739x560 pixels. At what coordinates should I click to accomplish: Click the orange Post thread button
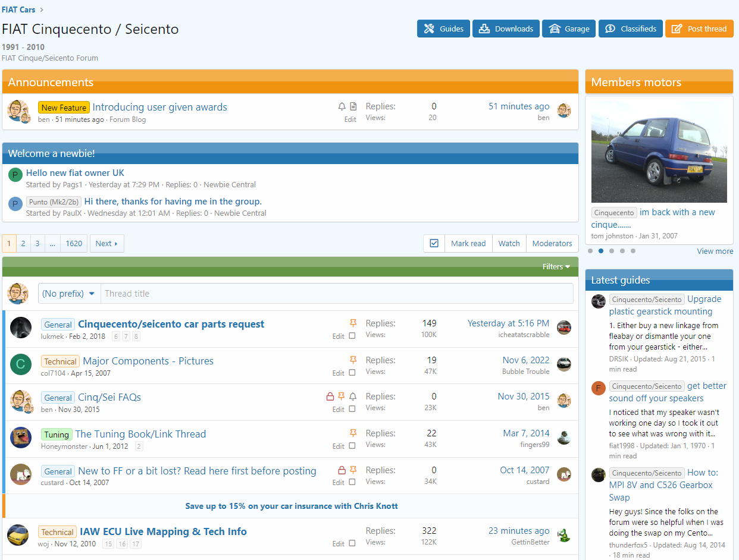coord(699,29)
